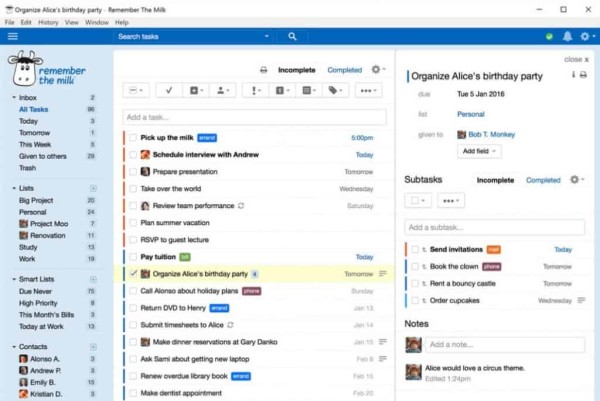This screenshot has width=600, height=401.
Task: Open the subtask selection checkbox dropdown
Action: 418,200
